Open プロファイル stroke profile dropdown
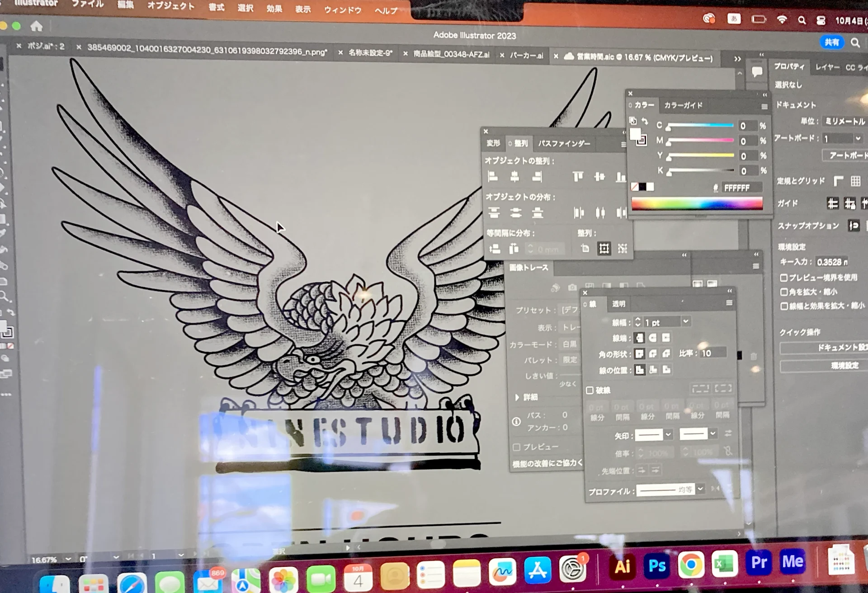 tap(700, 489)
